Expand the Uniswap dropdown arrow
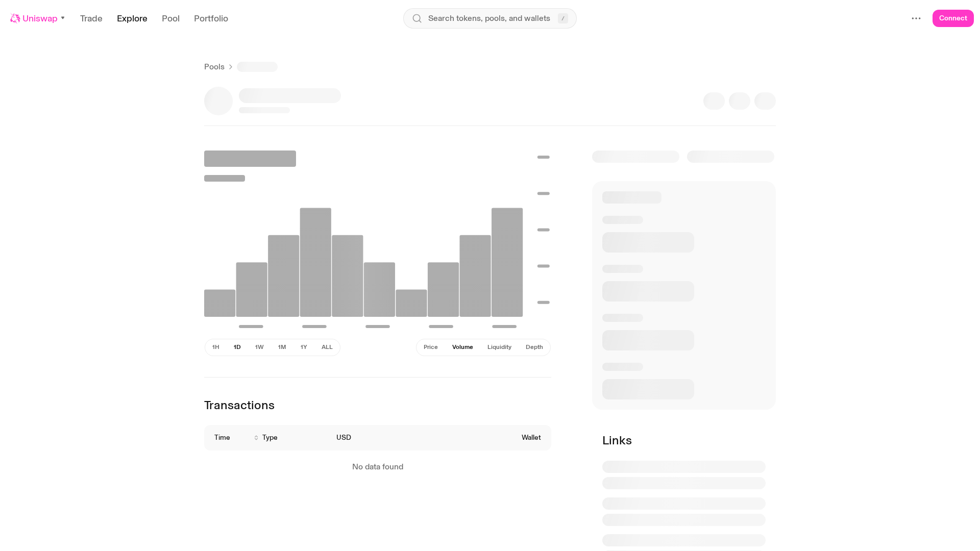This screenshot has width=980, height=551. (63, 18)
